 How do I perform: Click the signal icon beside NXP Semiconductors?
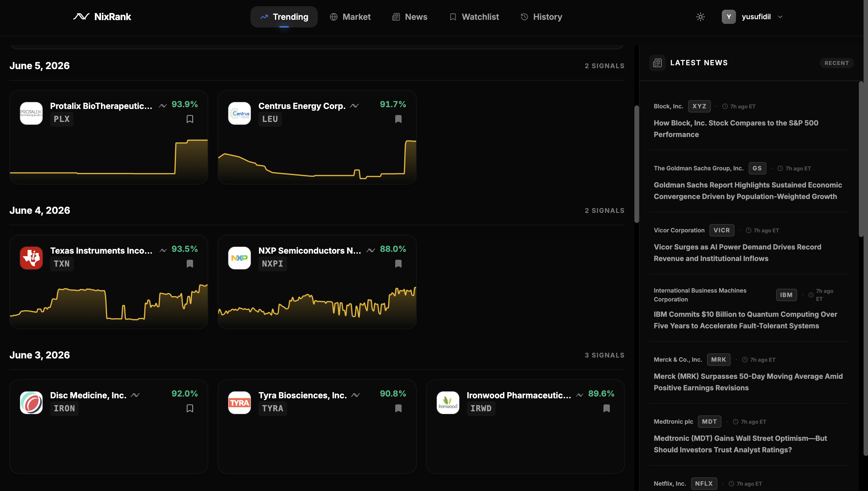pos(371,251)
